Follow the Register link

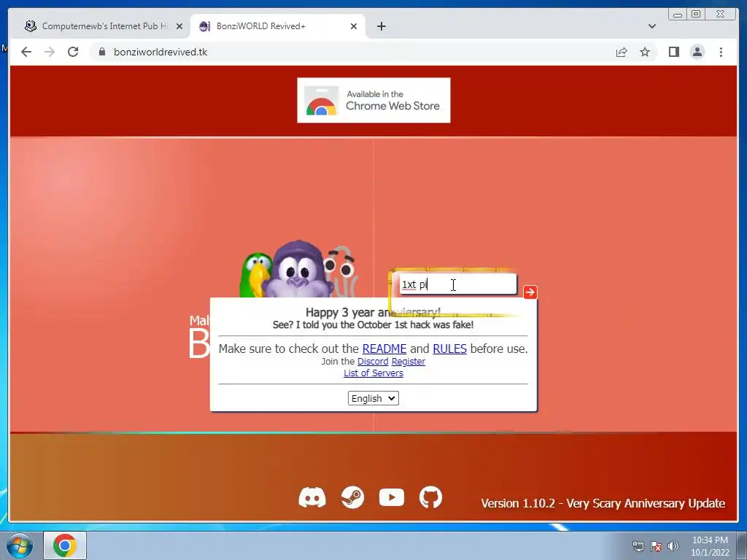pyautogui.click(x=409, y=362)
